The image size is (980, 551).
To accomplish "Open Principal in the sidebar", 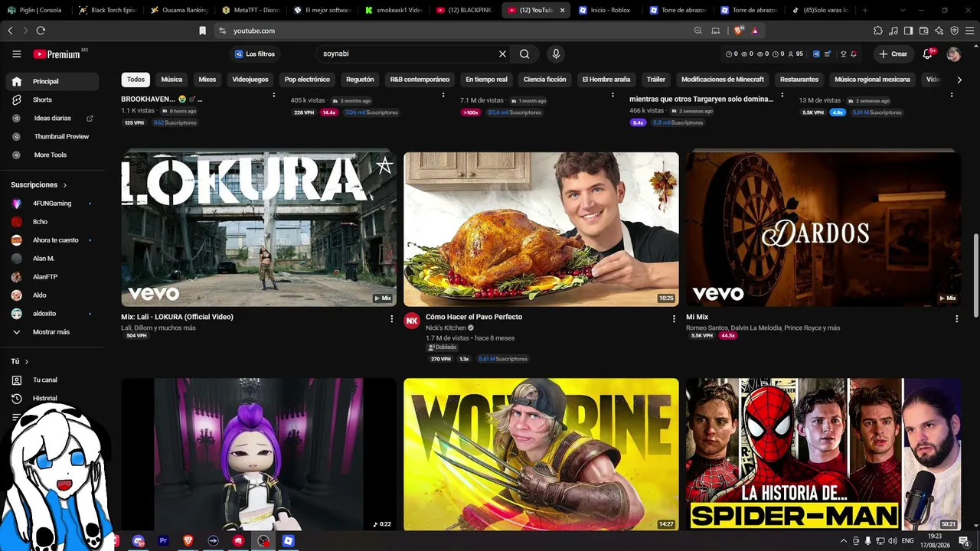I will click(52, 81).
